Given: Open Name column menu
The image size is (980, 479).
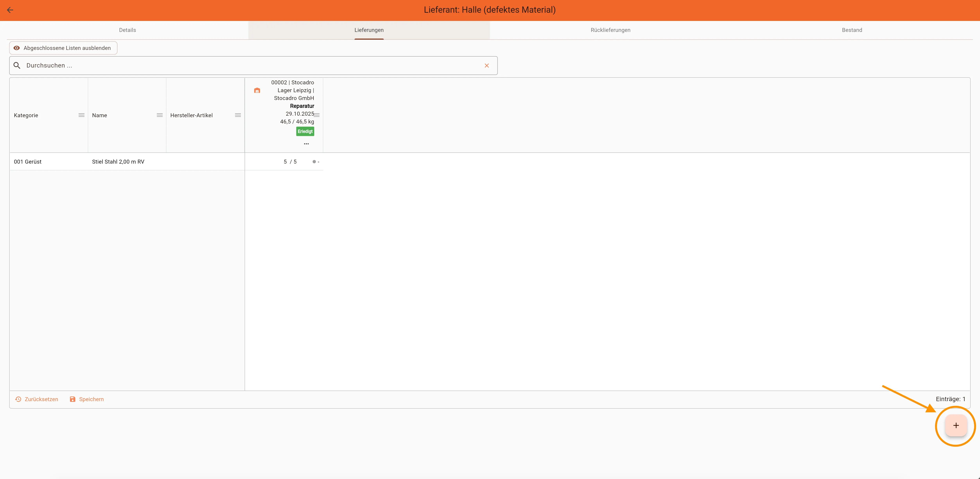Looking at the screenshot, I should [x=160, y=115].
